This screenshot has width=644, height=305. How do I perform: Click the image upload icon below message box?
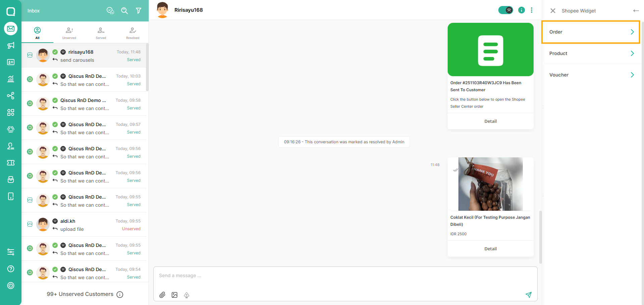point(175,295)
